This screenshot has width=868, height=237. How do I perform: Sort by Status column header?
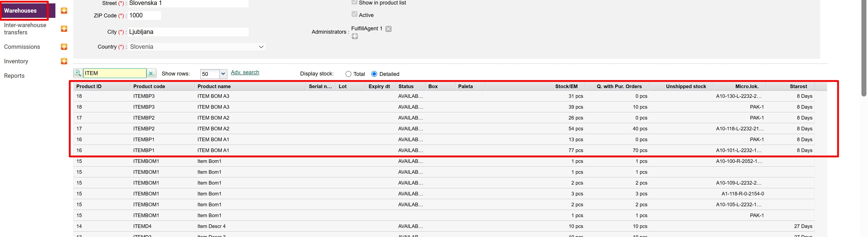(410, 87)
